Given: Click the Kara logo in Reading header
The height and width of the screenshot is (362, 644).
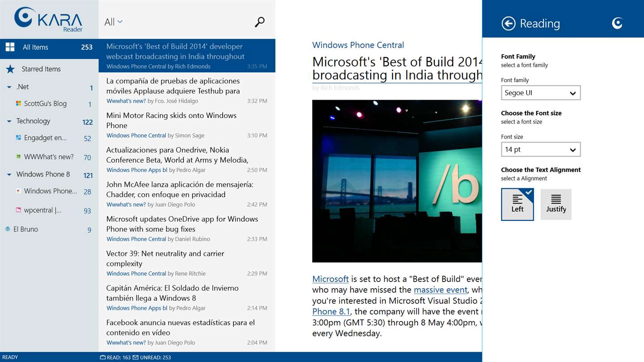Looking at the screenshot, I should coord(617,23).
